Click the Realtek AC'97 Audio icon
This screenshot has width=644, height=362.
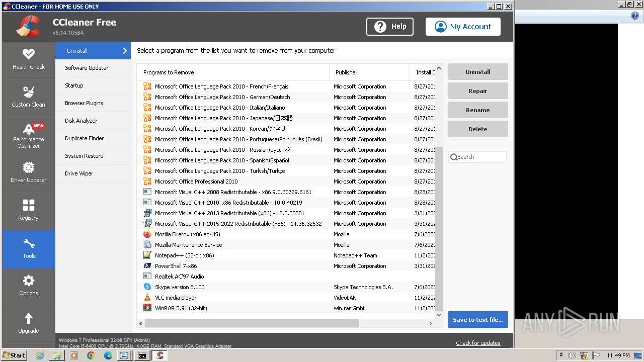coord(147,277)
